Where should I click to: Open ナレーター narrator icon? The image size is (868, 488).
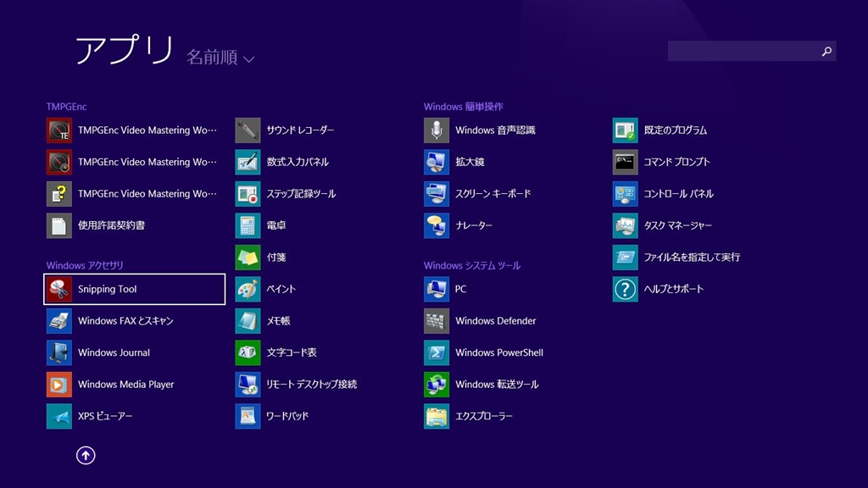(437, 225)
